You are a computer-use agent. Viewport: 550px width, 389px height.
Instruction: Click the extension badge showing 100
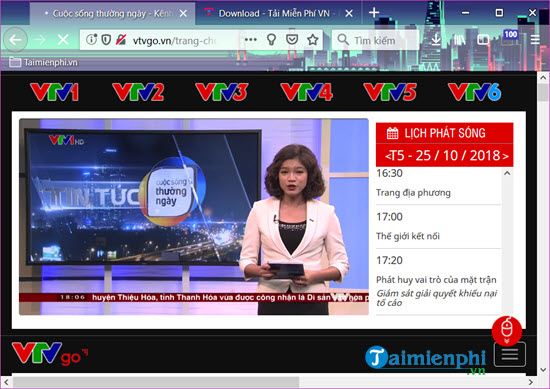pyautogui.click(x=510, y=34)
